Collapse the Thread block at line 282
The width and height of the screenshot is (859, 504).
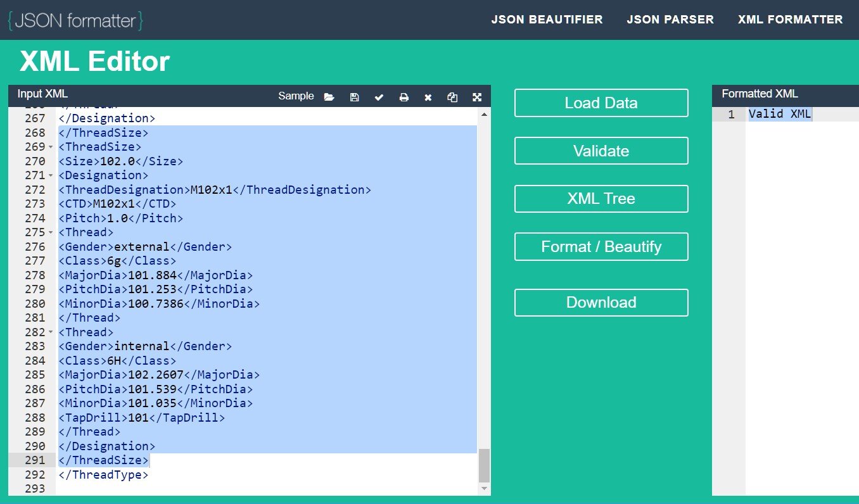click(51, 332)
